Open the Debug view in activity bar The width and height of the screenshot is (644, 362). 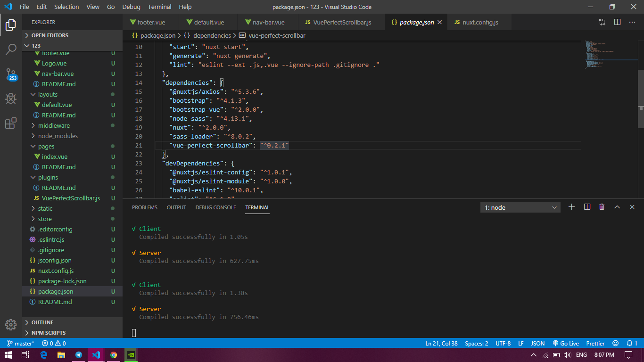pyautogui.click(x=11, y=99)
